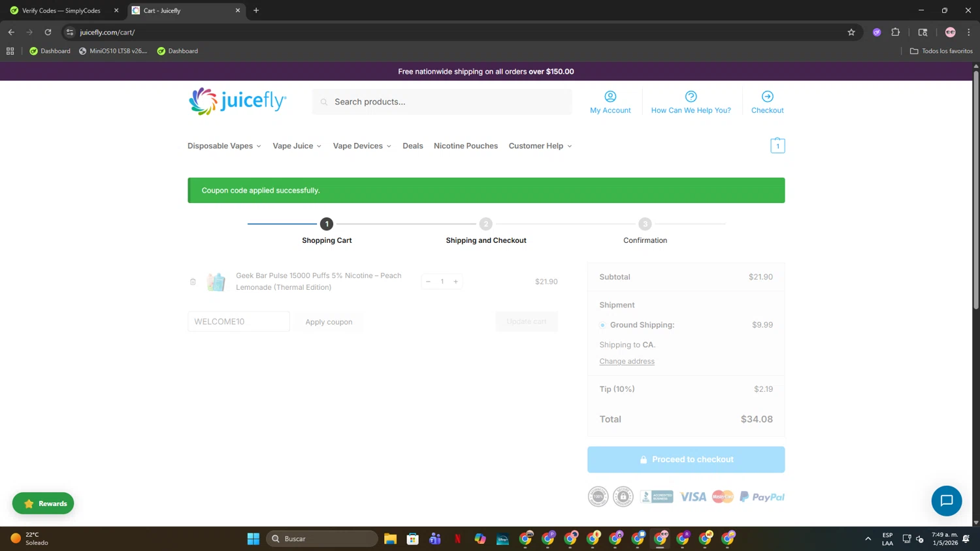The height and width of the screenshot is (551, 980).
Task: Bookmark this page with the star icon
Action: coord(851,32)
